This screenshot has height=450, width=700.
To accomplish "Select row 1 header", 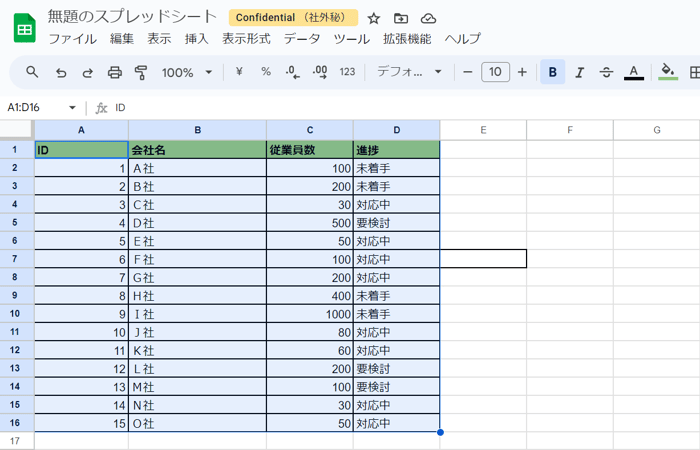I will click(15, 150).
